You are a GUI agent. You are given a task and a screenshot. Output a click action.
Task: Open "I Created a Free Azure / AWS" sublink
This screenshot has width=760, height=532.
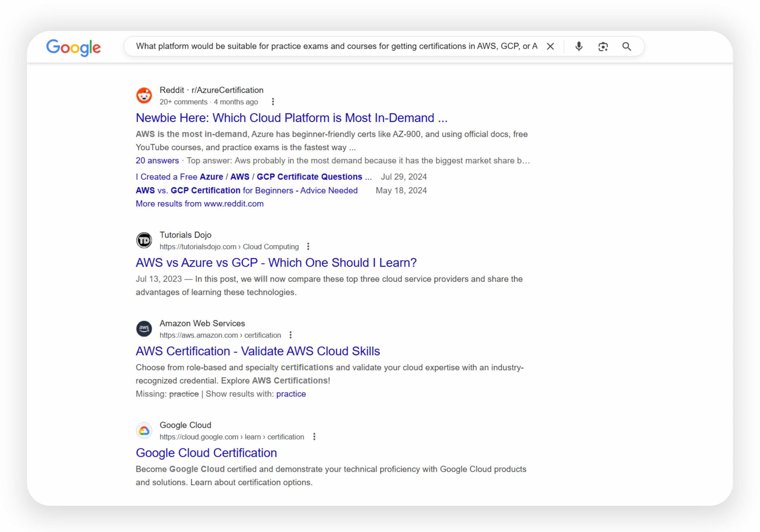pos(254,177)
